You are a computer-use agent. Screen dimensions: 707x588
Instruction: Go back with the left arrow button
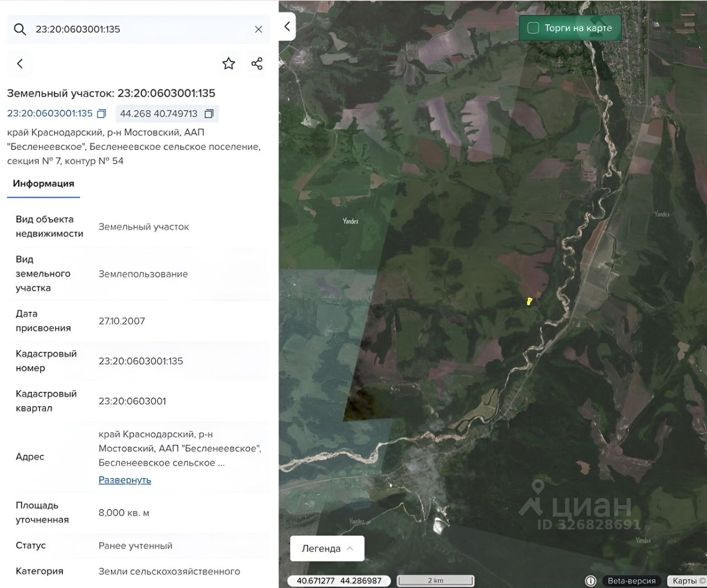tap(20, 64)
